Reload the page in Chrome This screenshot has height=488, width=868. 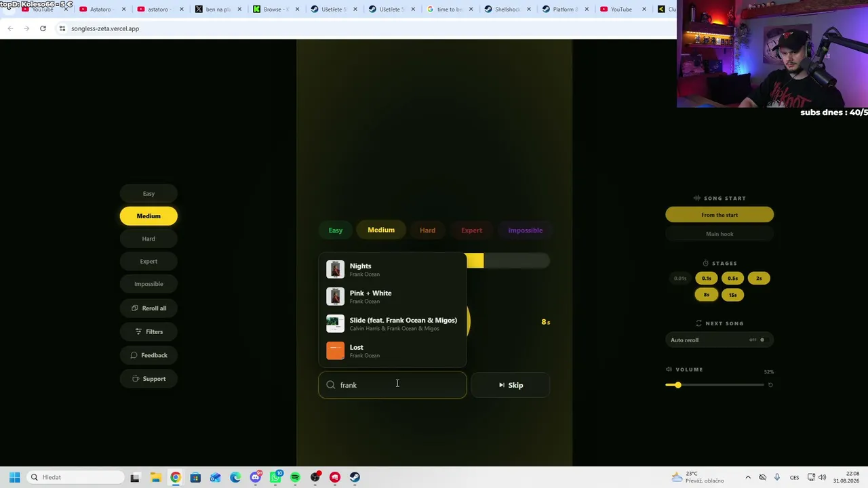[43, 28]
